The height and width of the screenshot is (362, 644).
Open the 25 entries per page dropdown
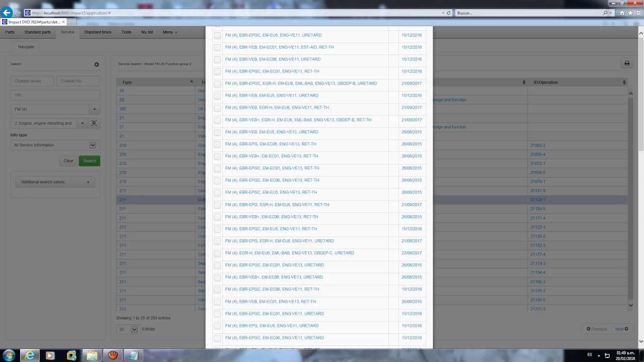point(127,329)
